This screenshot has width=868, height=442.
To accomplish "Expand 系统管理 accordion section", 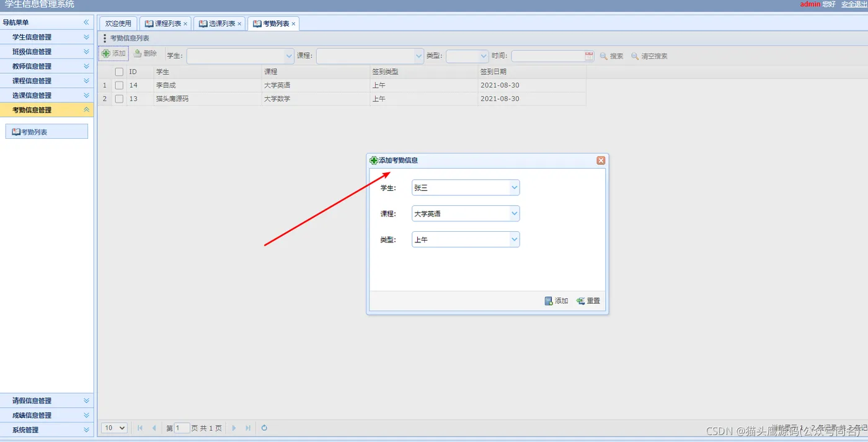I will click(x=47, y=430).
